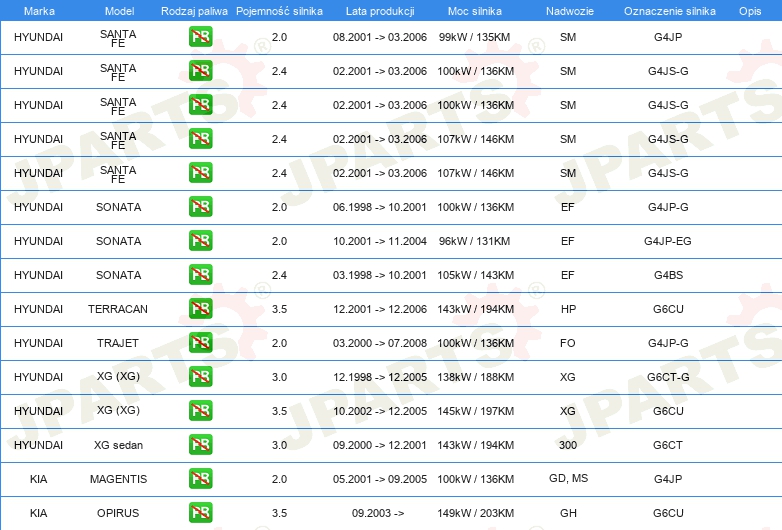This screenshot has width=782, height=530.
Task: Click fuel icon in Kia Magentis row
Action: 200,478
